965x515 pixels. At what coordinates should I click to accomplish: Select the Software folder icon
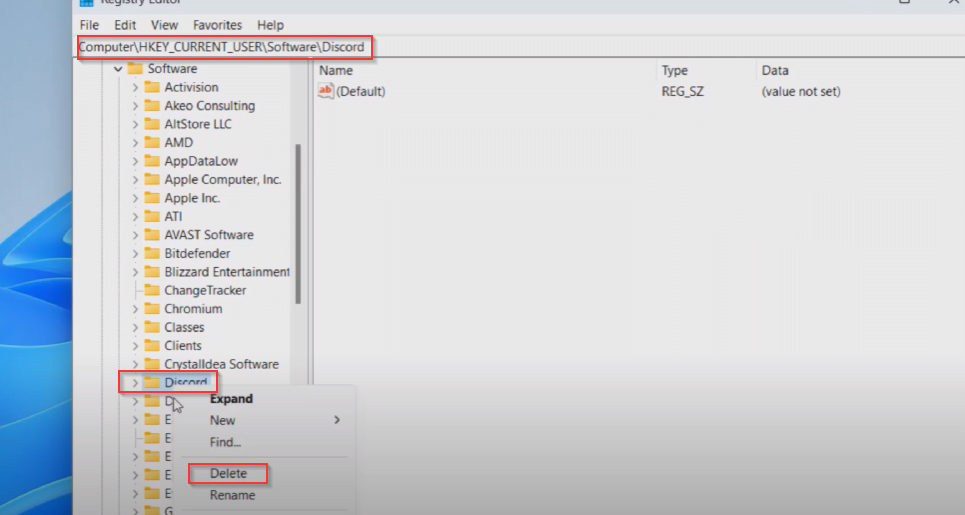pyautogui.click(x=135, y=68)
